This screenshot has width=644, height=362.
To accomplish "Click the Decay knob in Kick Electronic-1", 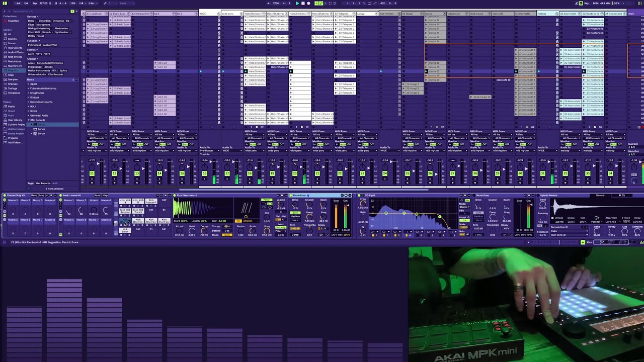I will pos(204,230).
